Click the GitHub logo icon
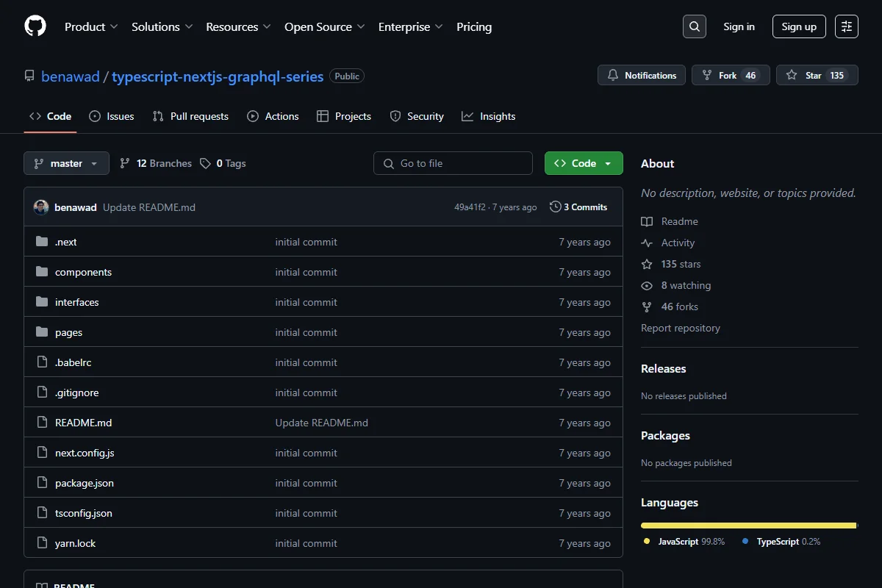882x588 pixels. 35,26
